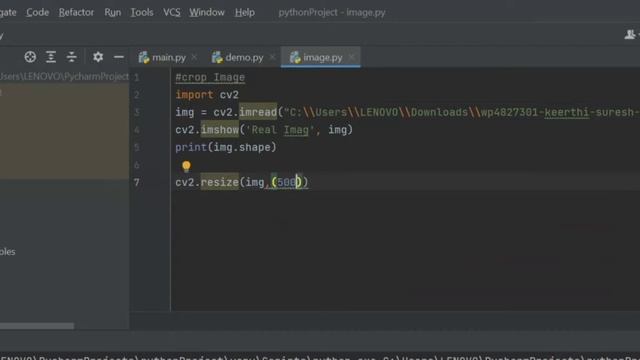Click the 'Real Imag' string literal

(280, 130)
